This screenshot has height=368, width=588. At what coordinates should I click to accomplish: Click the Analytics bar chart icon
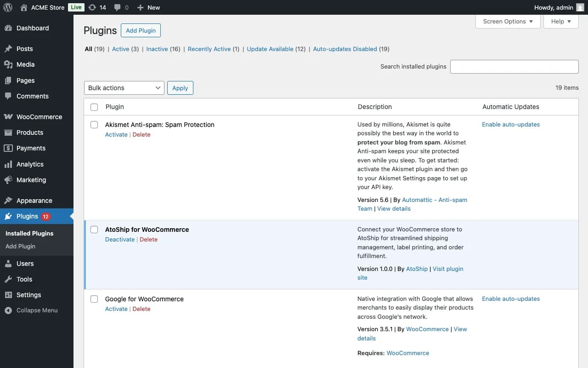(8, 164)
